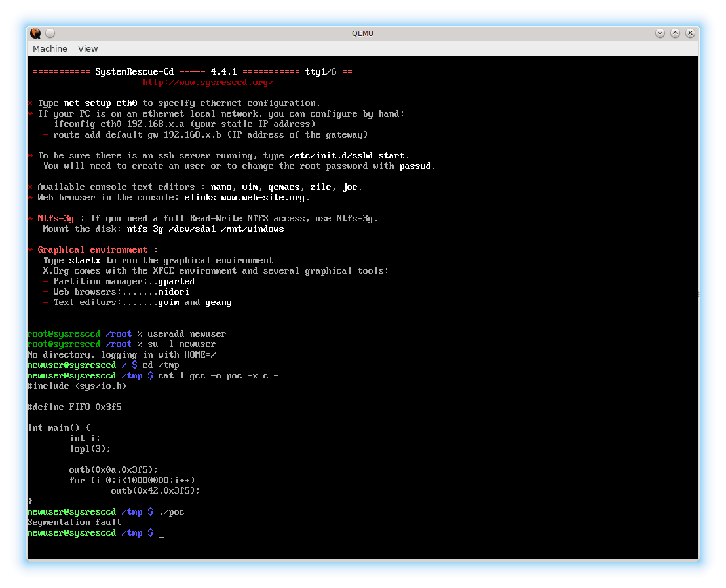Viewport: 726px width, 588px height.
Task: Click the 'su -l newuser' command line
Action: [x=181, y=344]
